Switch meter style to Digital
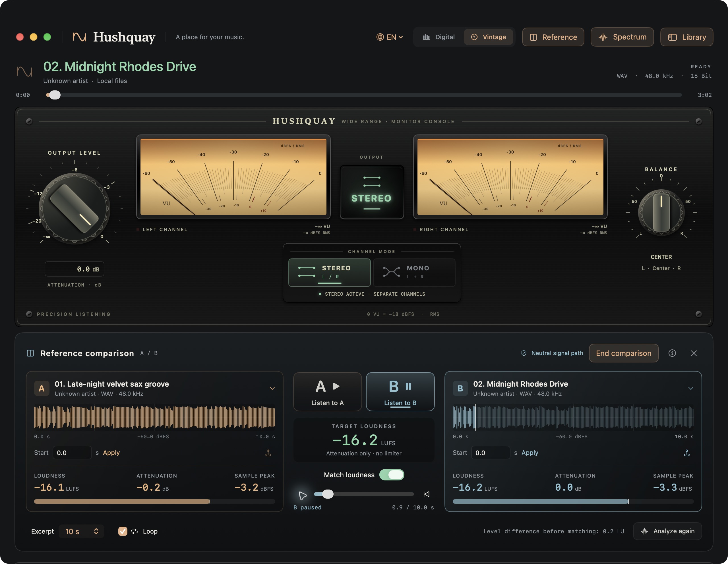728x564 pixels. (x=439, y=37)
